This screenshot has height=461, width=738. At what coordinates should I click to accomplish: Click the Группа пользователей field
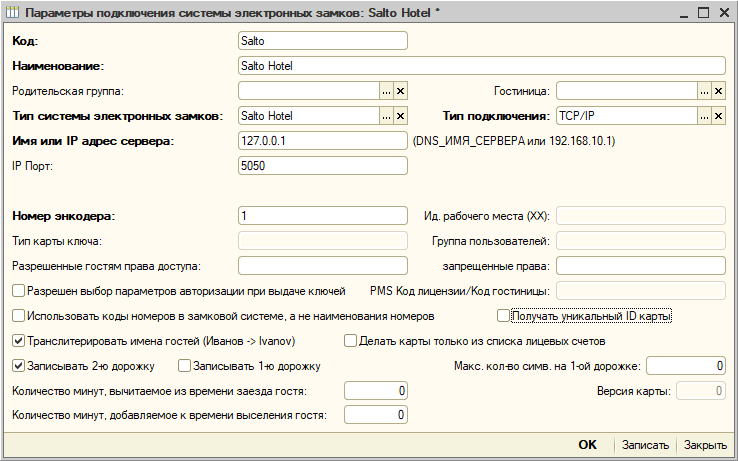(x=641, y=241)
